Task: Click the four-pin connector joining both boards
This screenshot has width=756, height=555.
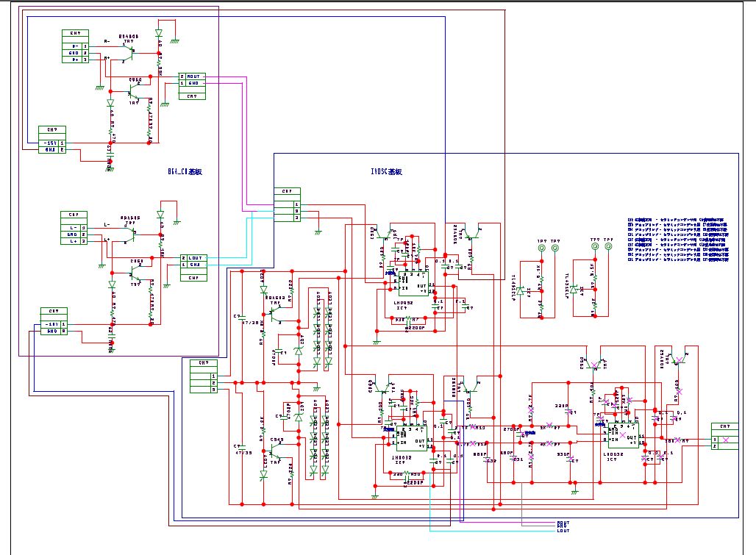Action: click(x=286, y=208)
